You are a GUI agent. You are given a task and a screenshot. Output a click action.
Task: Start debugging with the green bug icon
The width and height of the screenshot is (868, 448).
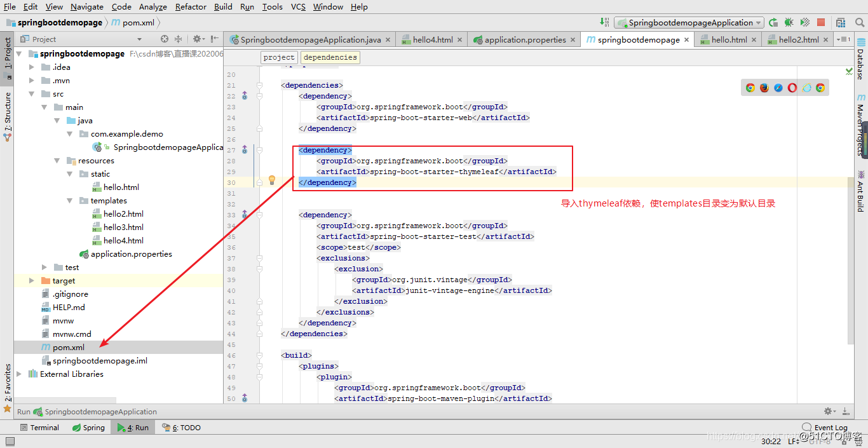[x=789, y=22]
